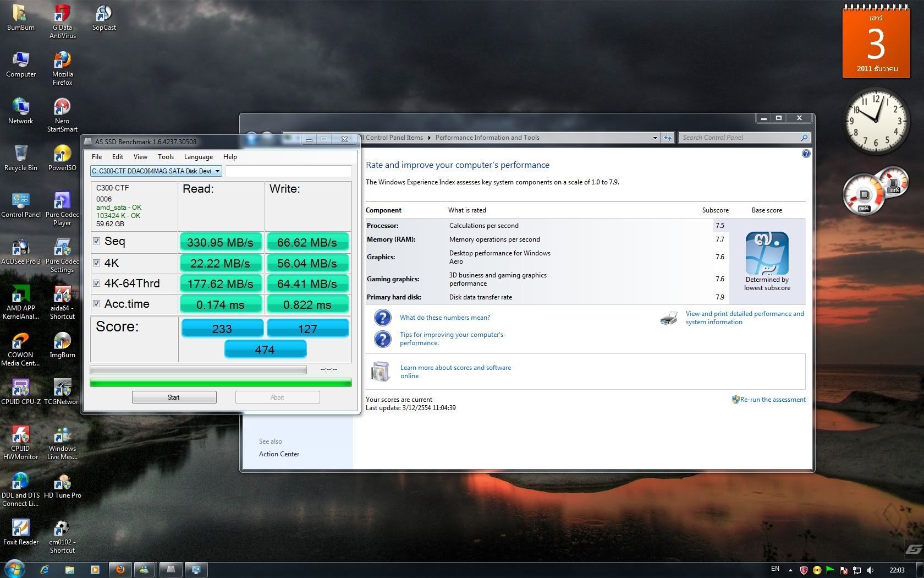Open Internet Explorer from taskbar
Image resolution: width=924 pixels, height=578 pixels.
click(45, 570)
